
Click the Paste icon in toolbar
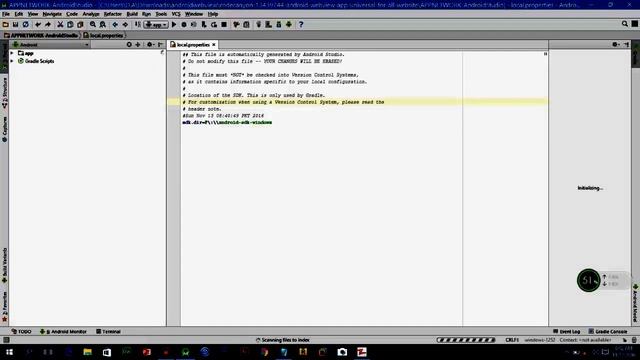(x=80, y=24)
